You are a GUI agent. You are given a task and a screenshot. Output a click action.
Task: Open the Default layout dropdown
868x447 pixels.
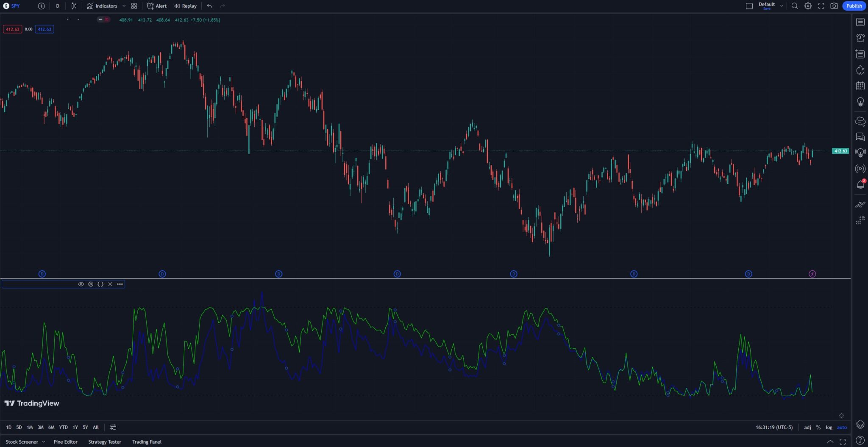pyautogui.click(x=768, y=5)
